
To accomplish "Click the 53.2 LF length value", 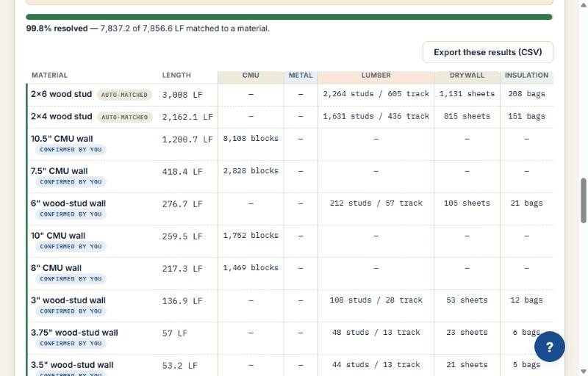I will pyautogui.click(x=179, y=366).
